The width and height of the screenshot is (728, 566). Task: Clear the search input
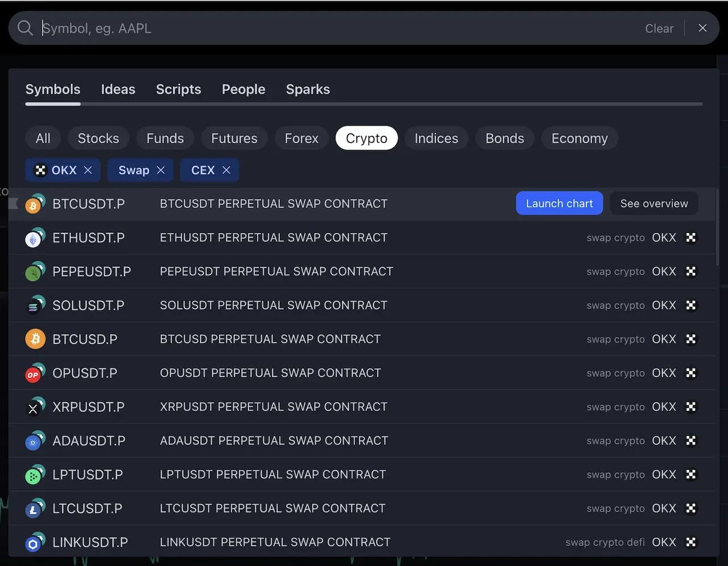coord(659,28)
